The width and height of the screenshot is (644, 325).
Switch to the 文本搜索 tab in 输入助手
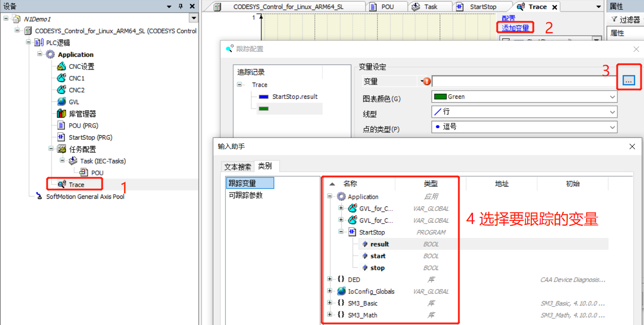pyautogui.click(x=237, y=166)
